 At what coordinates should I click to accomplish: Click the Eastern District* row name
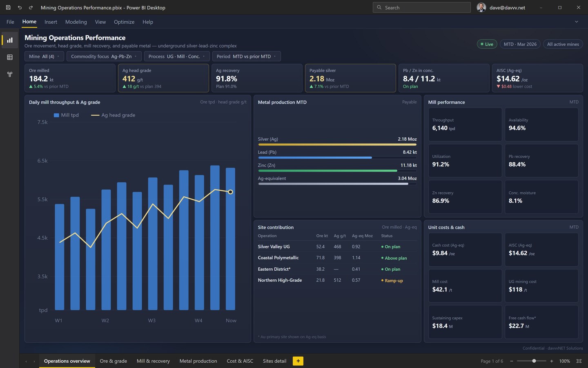[x=274, y=269]
